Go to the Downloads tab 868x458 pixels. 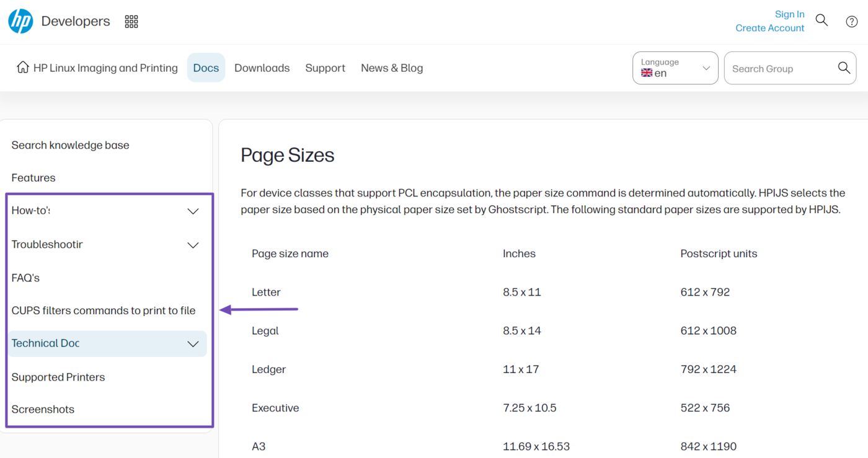click(262, 68)
